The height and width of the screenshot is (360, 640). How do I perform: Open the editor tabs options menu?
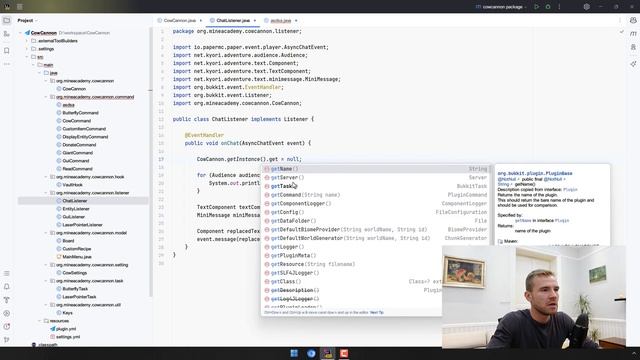(620, 20)
